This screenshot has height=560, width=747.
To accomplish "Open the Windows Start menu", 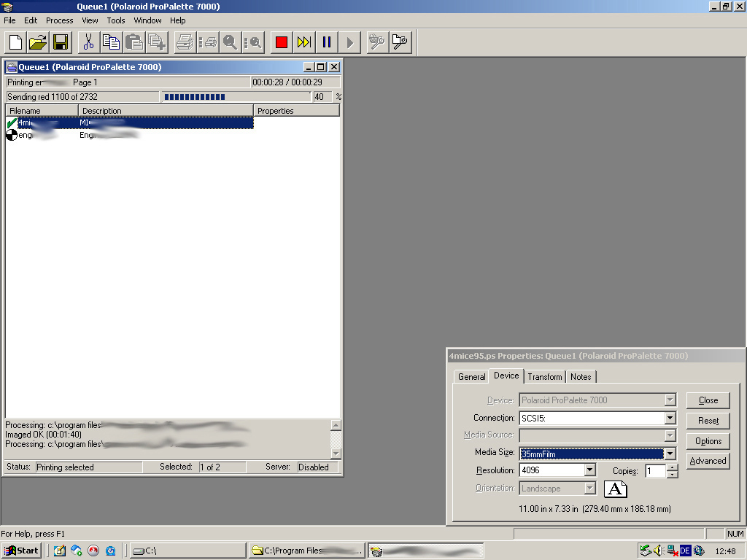I will (x=21, y=551).
